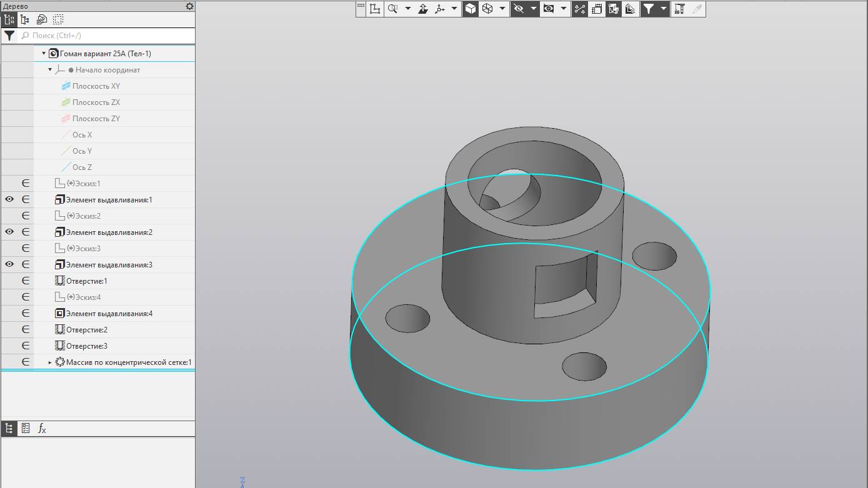Click the tree filter funnel icon
The height and width of the screenshot is (488, 868).
point(9,36)
